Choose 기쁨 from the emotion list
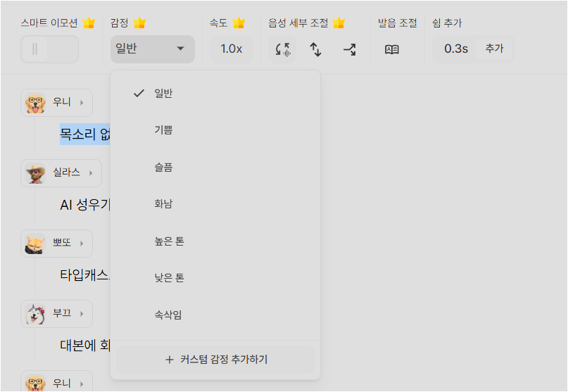Image resolution: width=568 pixels, height=392 pixels. pyautogui.click(x=163, y=130)
